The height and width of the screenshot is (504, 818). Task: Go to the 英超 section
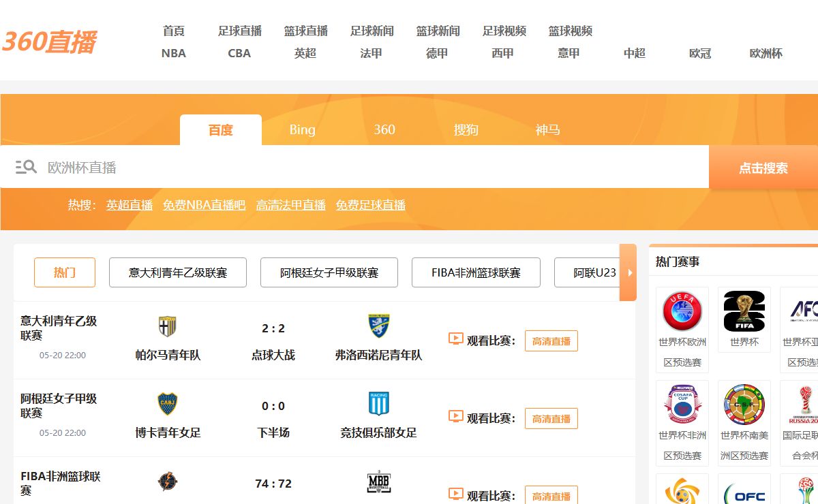[x=305, y=53]
